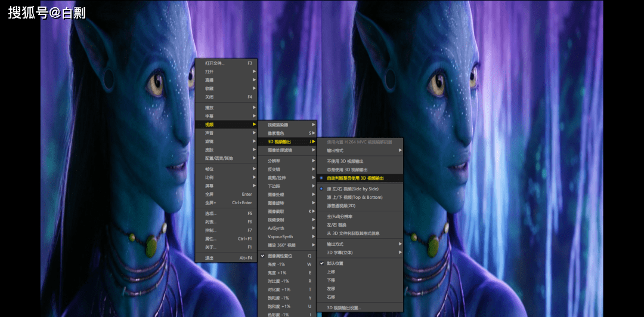
Task: Toggle 默认位置 checked item
Action: (x=360, y=263)
